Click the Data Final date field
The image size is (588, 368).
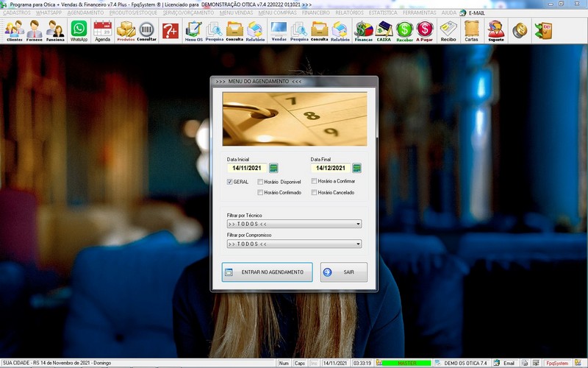330,168
